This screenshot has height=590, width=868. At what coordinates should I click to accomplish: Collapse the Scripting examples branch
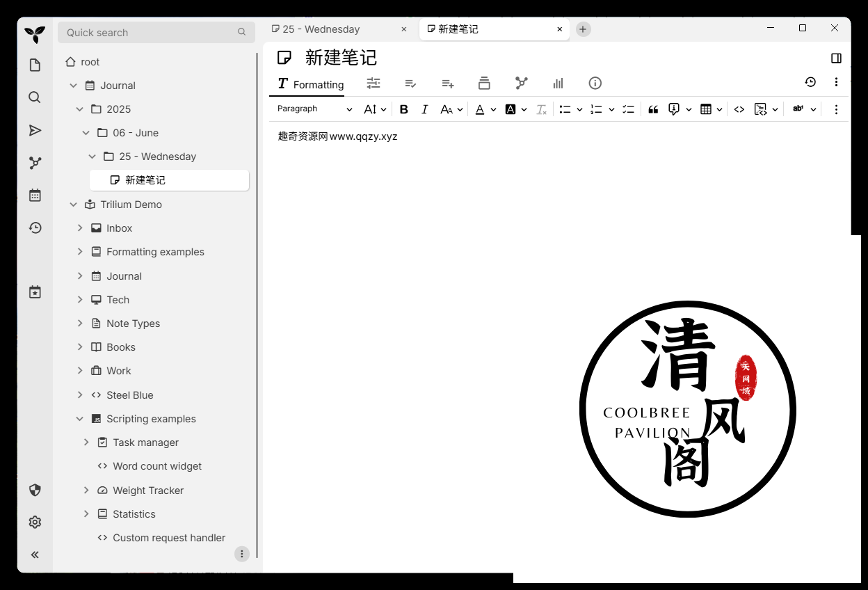80,419
